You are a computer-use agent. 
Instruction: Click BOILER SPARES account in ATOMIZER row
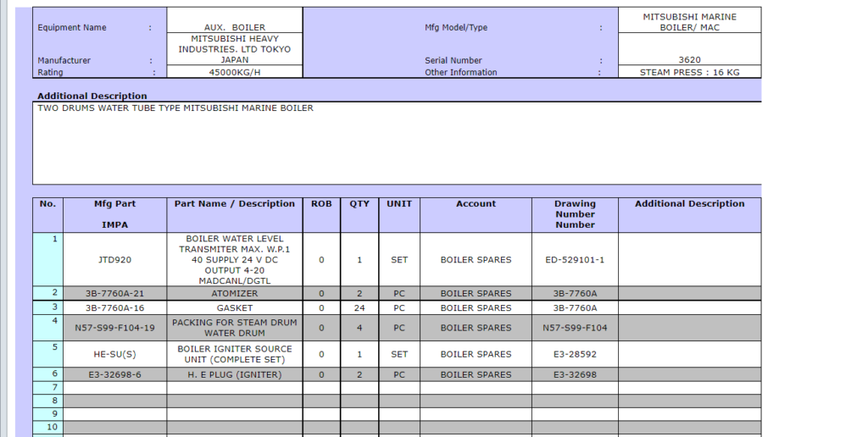[x=476, y=293]
